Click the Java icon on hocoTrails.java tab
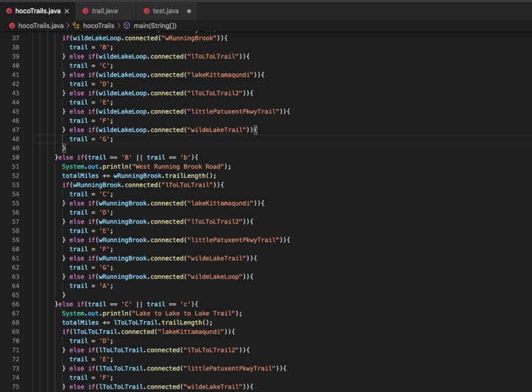This screenshot has height=392, width=532. pyautogui.click(x=9, y=11)
